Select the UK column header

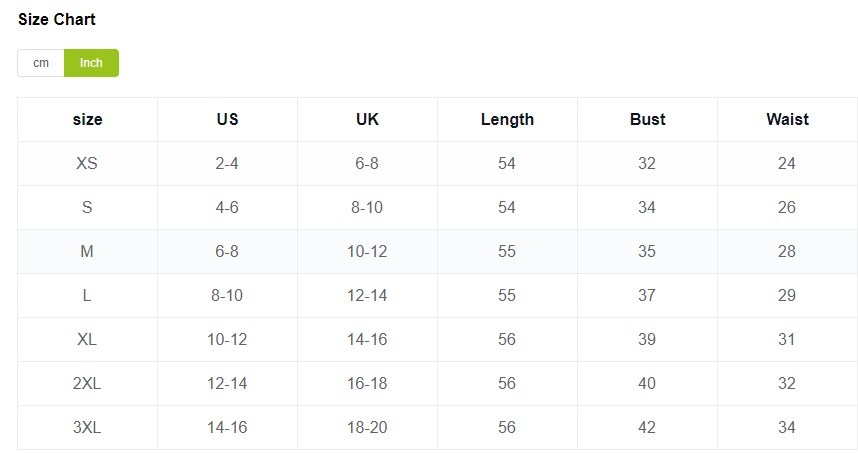click(367, 120)
